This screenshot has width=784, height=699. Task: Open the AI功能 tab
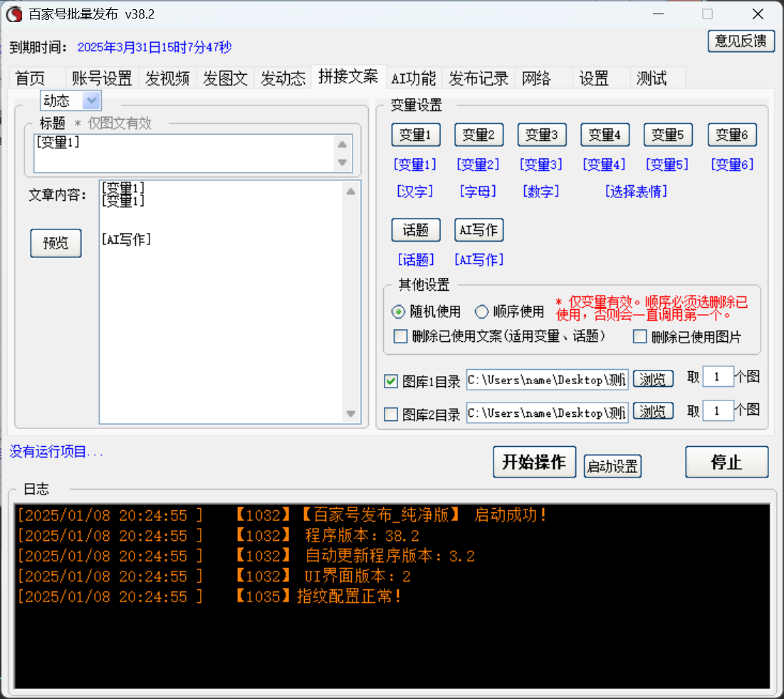pos(414,78)
